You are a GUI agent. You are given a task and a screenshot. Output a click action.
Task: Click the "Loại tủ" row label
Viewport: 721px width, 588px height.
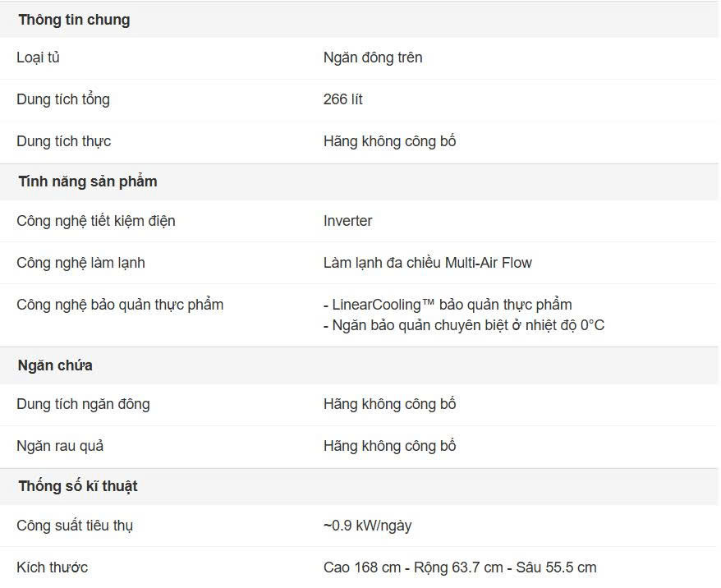pyautogui.click(x=38, y=57)
